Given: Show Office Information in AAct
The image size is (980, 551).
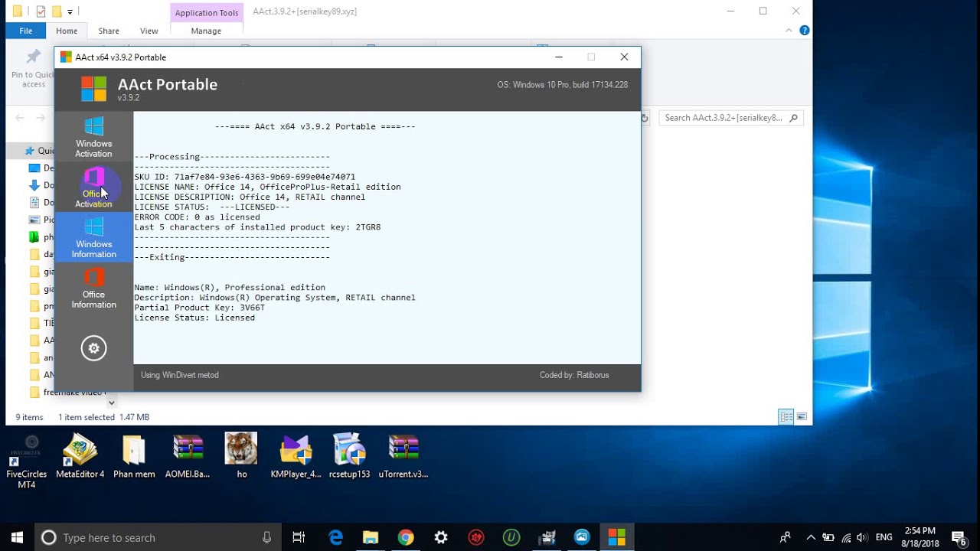Looking at the screenshot, I should pos(93,288).
